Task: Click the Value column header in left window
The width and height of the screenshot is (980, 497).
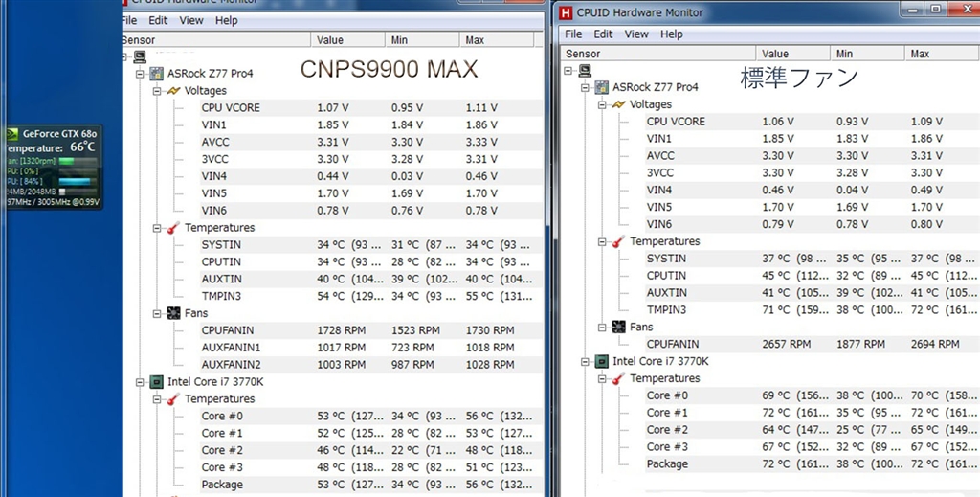Action: click(x=330, y=40)
